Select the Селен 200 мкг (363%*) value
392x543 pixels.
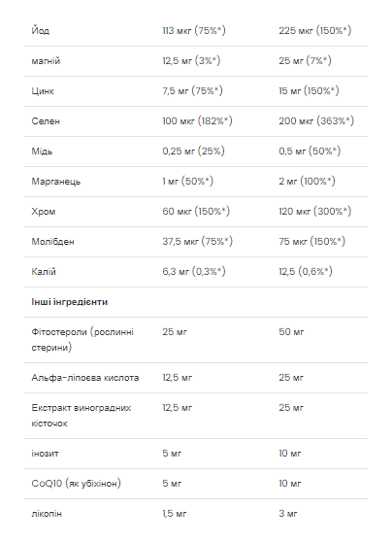(x=316, y=120)
